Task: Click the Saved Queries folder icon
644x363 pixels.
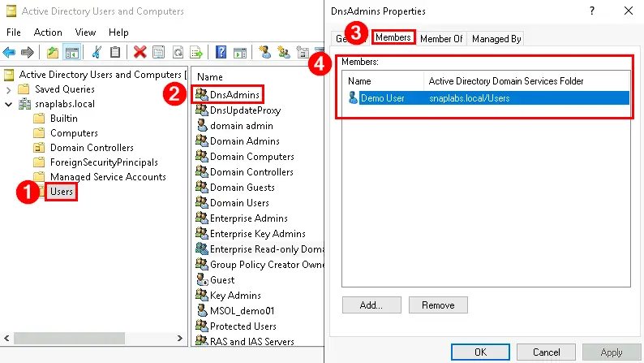Action: point(24,89)
